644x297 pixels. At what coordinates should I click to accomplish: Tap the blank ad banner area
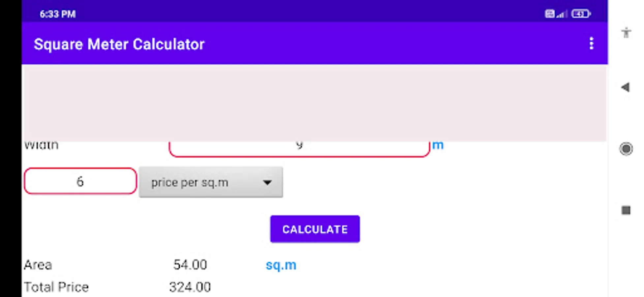(x=313, y=103)
